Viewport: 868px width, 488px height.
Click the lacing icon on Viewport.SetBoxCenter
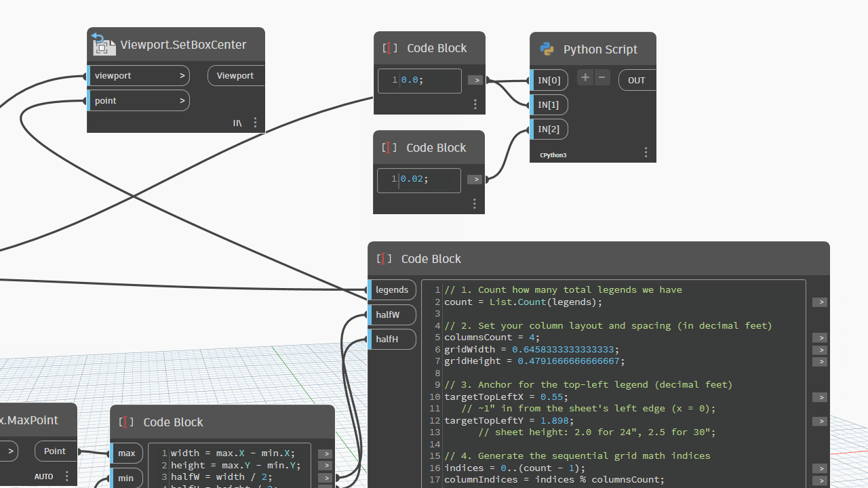pyautogui.click(x=237, y=123)
